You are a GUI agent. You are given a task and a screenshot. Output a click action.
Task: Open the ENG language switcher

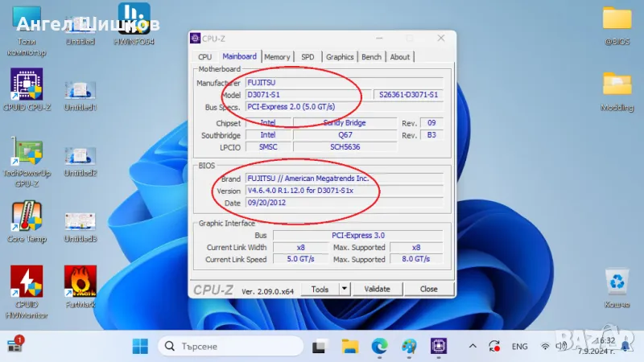point(520,346)
